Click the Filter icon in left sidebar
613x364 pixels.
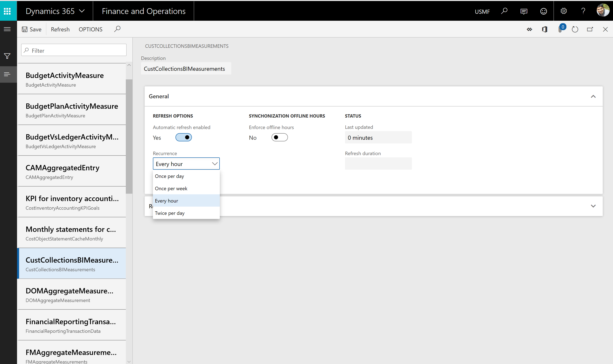click(x=7, y=56)
